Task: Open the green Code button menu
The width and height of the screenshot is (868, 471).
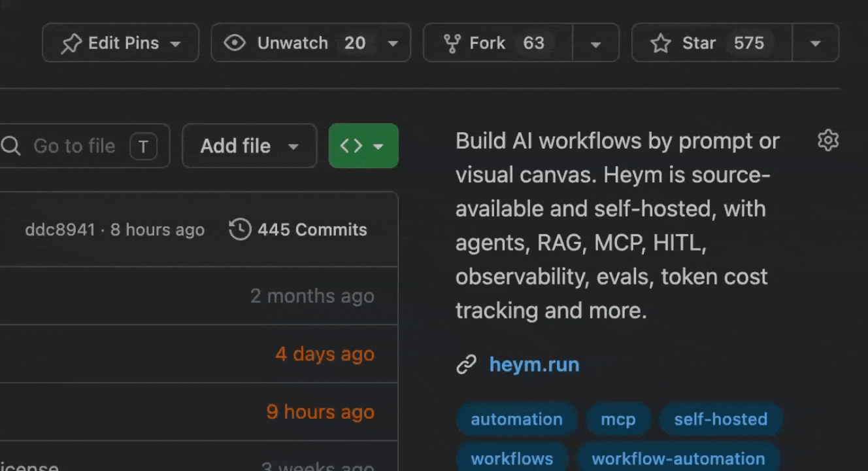Action: pos(363,146)
